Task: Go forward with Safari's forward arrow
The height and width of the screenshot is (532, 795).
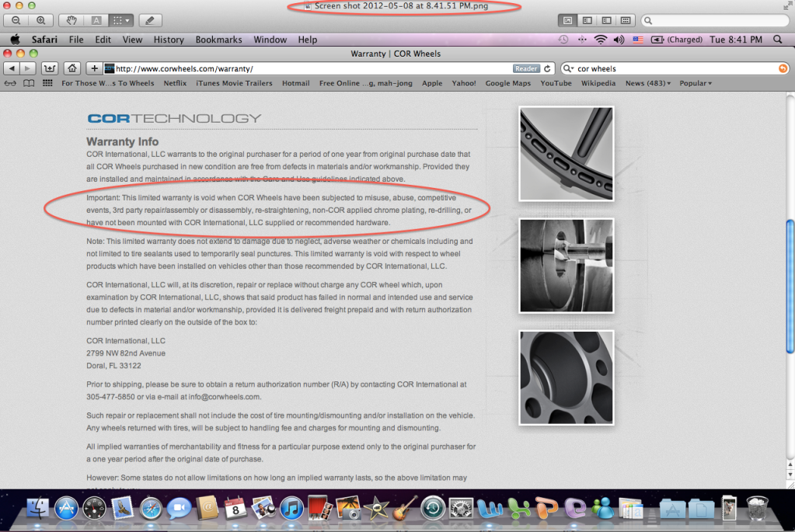Action: click(x=28, y=68)
